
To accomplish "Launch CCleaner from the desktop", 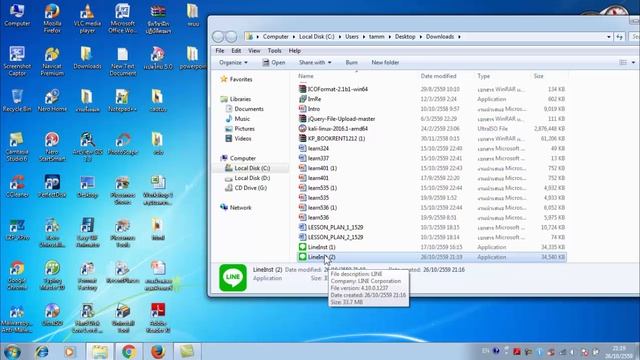I will pyautogui.click(x=17, y=187).
